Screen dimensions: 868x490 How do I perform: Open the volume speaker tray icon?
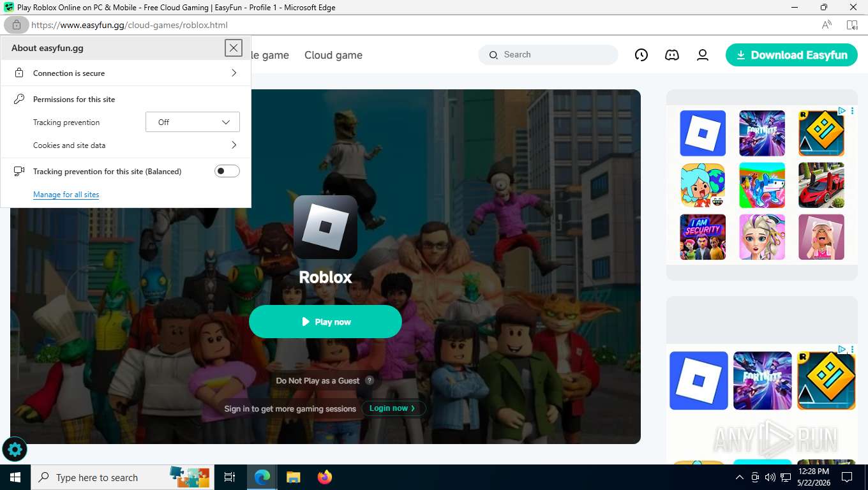pyautogui.click(x=770, y=477)
